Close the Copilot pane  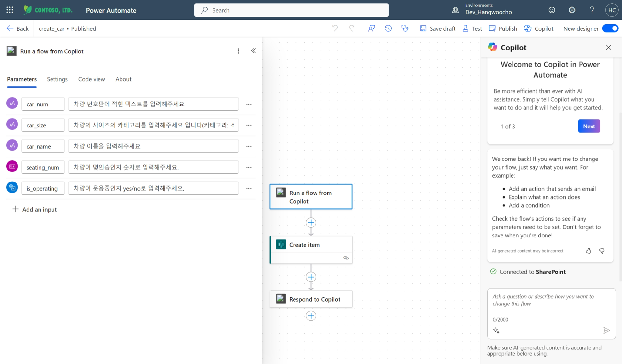(609, 47)
